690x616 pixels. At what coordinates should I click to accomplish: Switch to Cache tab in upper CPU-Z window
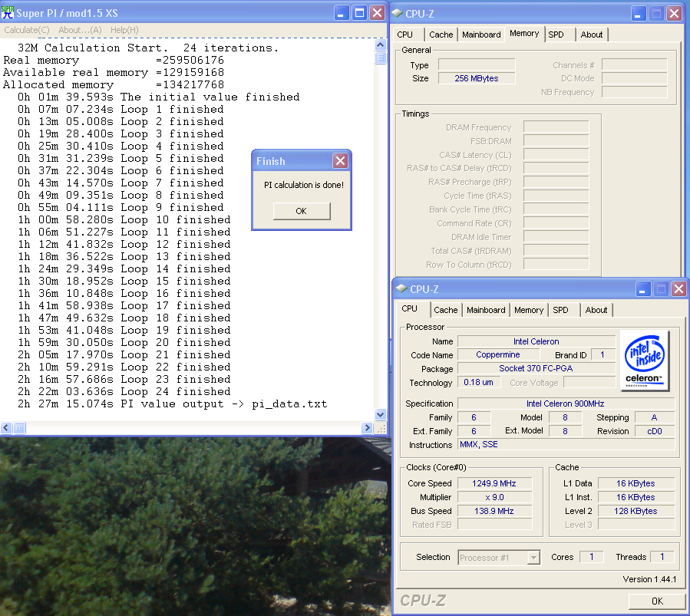[441, 35]
